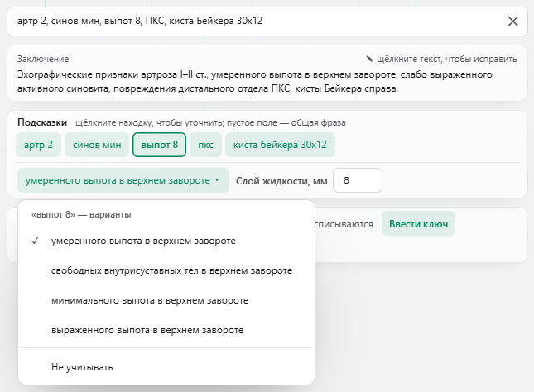Select 'Не учитывать' menu option

click(x=166, y=367)
